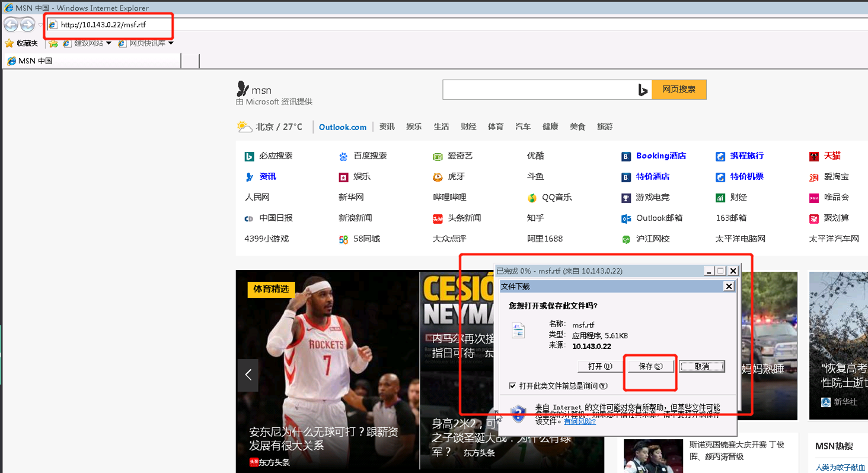Screen dimensions: 868x473
Task: Click the Bing logo in search box
Action: point(642,90)
